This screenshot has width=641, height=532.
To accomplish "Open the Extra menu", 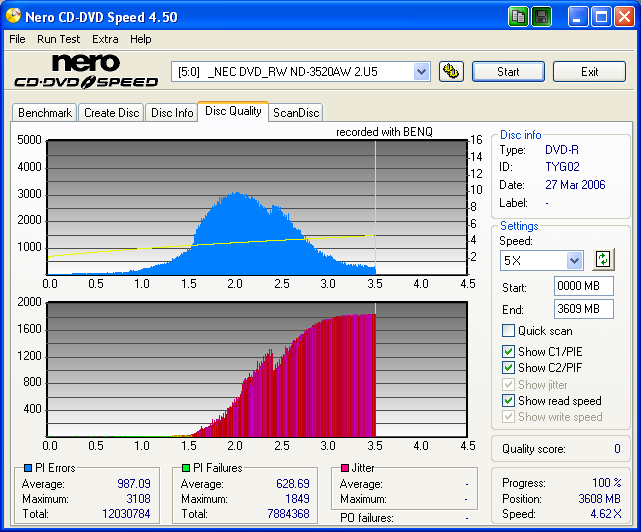I will point(105,39).
